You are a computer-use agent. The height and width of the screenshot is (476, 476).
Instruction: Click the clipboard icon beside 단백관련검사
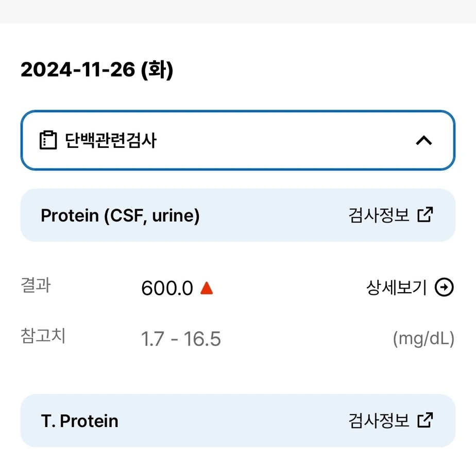(48, 140)
